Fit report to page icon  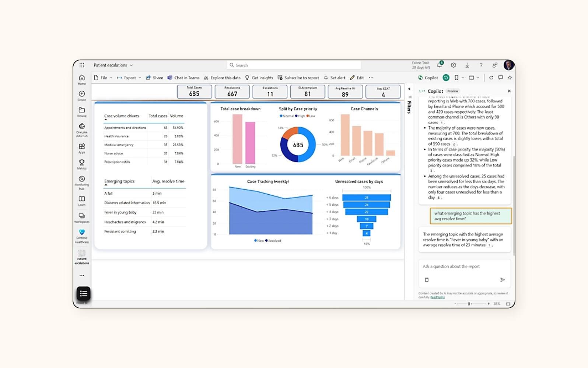(x=508, y=304)
